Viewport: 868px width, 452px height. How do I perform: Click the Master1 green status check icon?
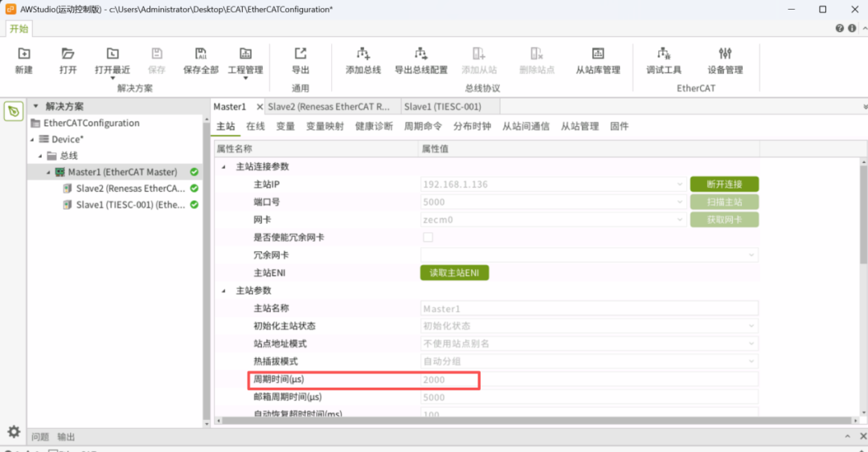(194, 172)
